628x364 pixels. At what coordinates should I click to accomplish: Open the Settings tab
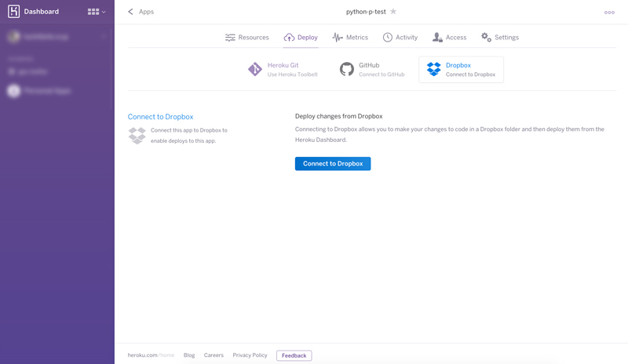(500, 37)
